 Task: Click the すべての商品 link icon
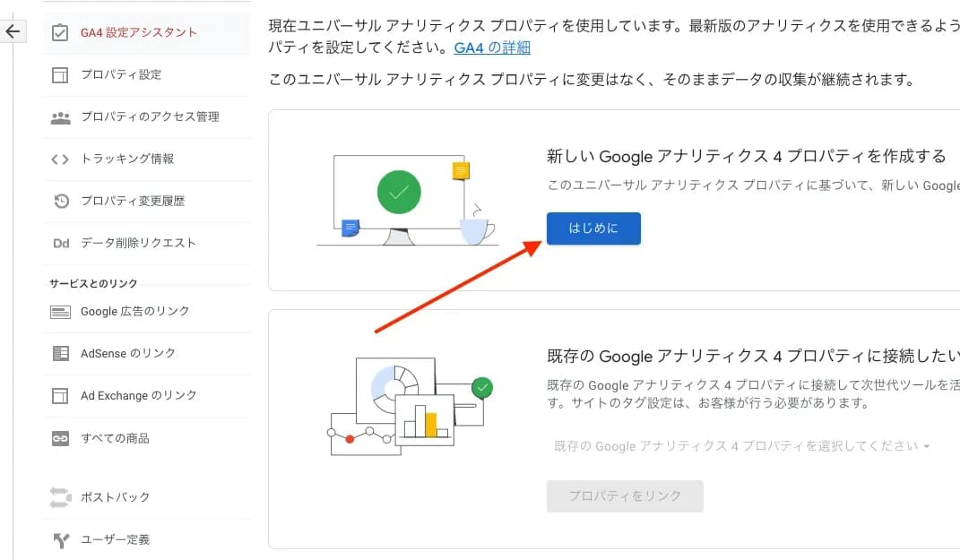pos(60,439)
